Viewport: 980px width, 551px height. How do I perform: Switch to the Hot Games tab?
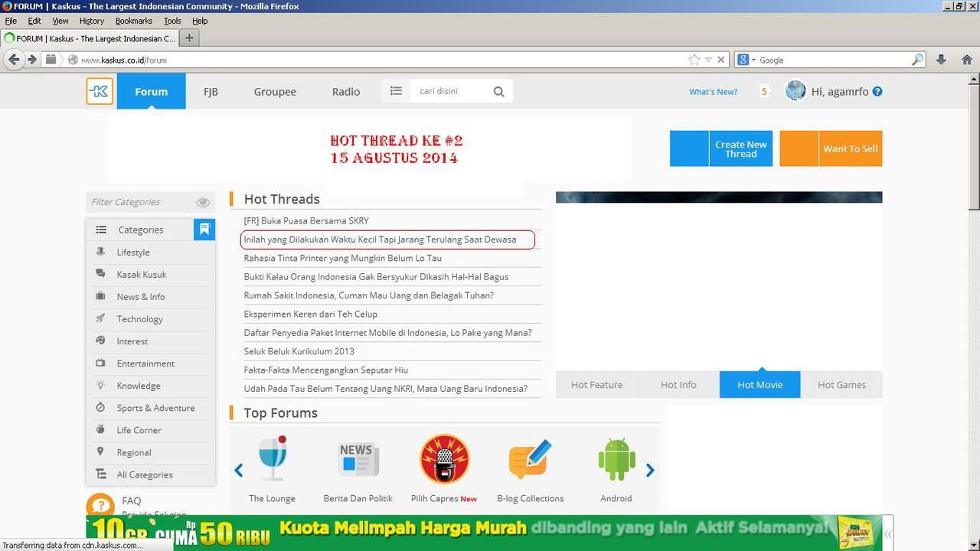(841, 384)
